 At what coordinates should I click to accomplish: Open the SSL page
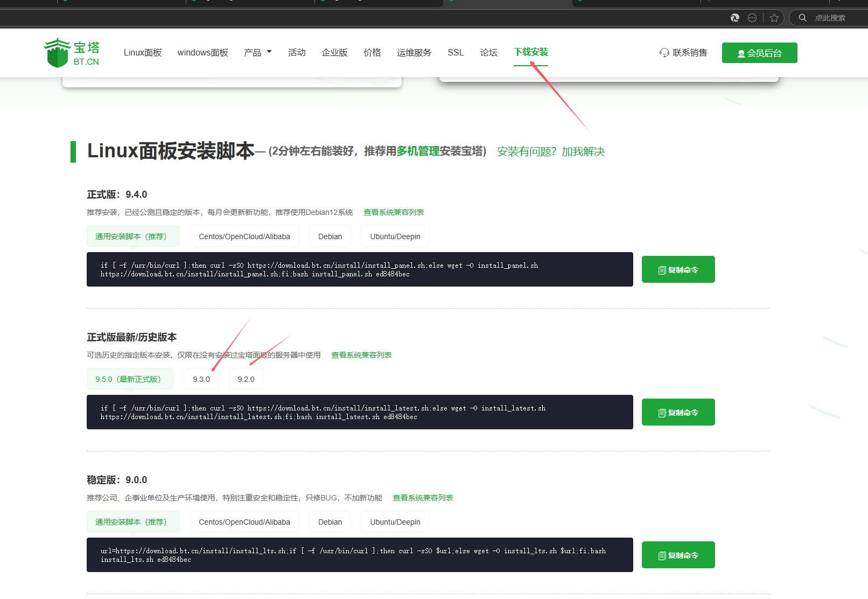456,52
